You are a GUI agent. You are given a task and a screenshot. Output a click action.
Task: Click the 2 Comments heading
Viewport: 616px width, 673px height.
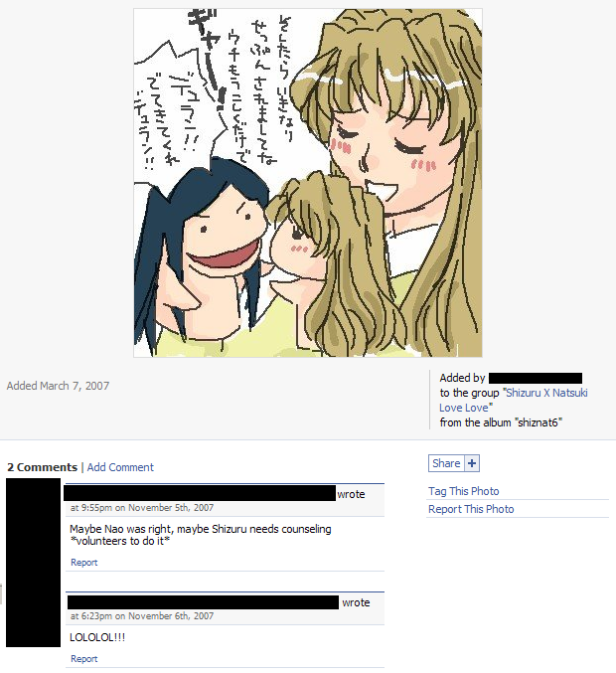pyautogui.click(x=42, y=467)
